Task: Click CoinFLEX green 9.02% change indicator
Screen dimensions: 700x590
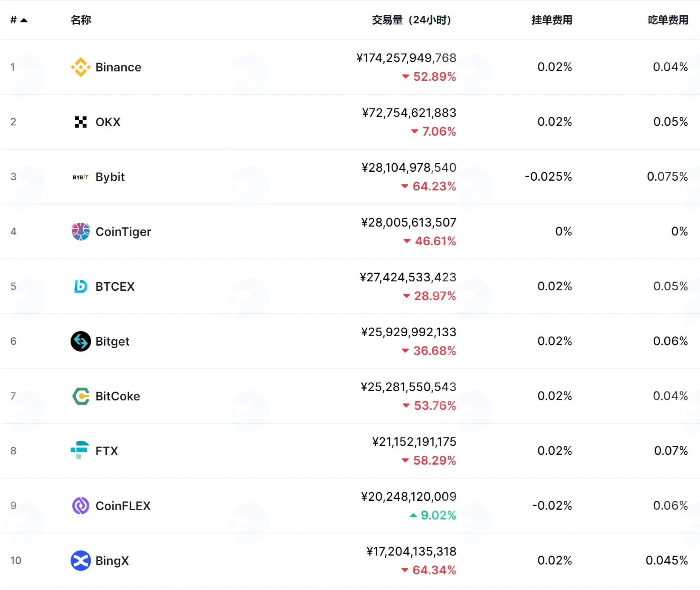Action: tap(433, 515)
